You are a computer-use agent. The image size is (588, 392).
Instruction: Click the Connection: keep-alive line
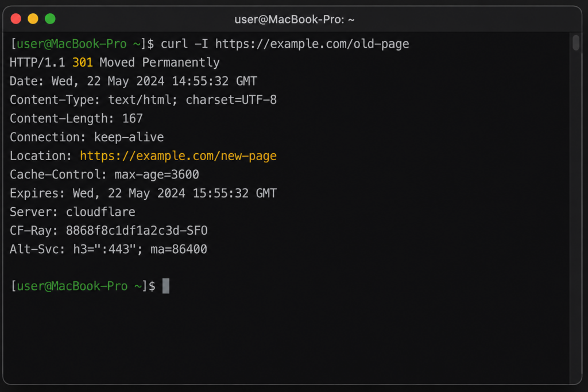coord(87,137)
